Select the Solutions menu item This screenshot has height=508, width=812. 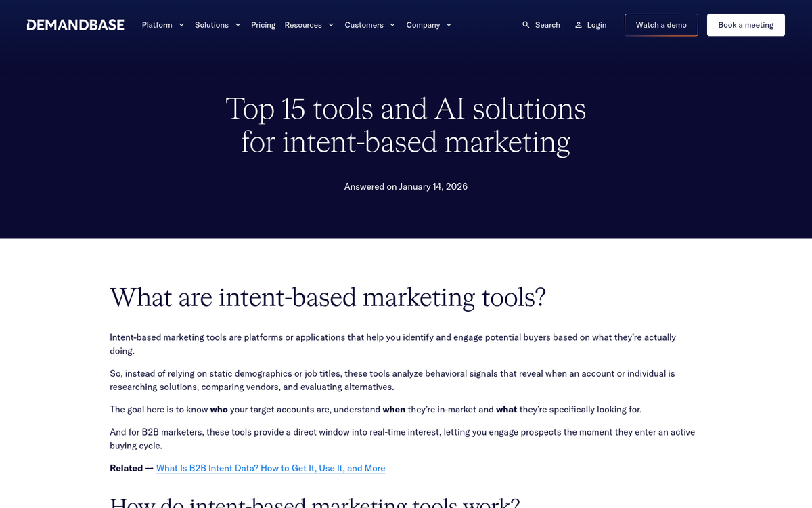tap(212, 24)
